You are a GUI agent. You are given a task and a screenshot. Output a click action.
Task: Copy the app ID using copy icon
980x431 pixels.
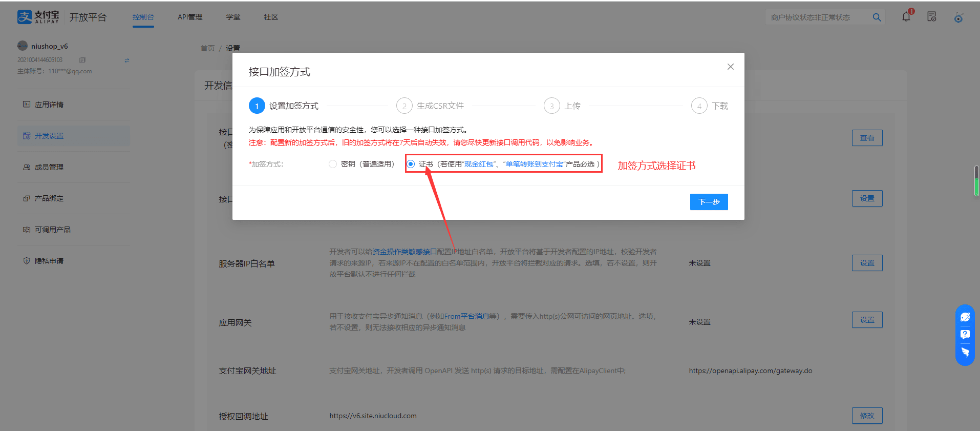point(82,60)
